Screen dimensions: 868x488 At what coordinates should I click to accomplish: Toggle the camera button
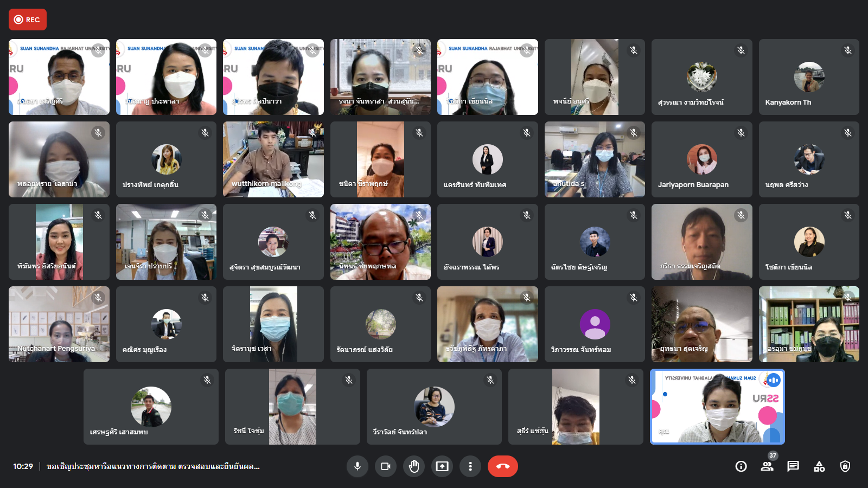click(x=386, y=466)
